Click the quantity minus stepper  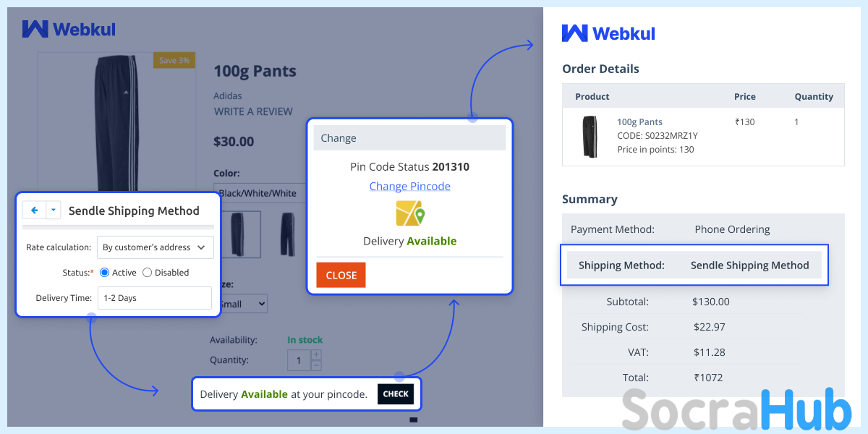click(x=316, y=365)
